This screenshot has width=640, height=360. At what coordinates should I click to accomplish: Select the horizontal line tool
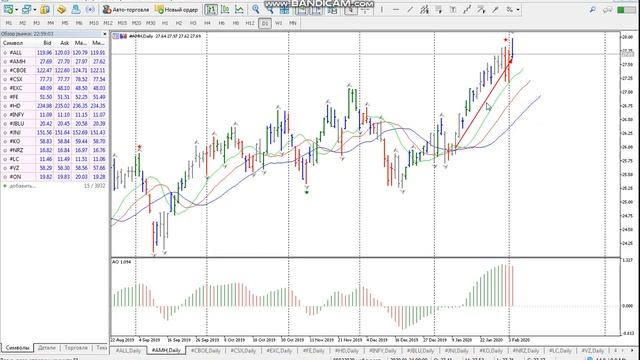pos(396,9)
